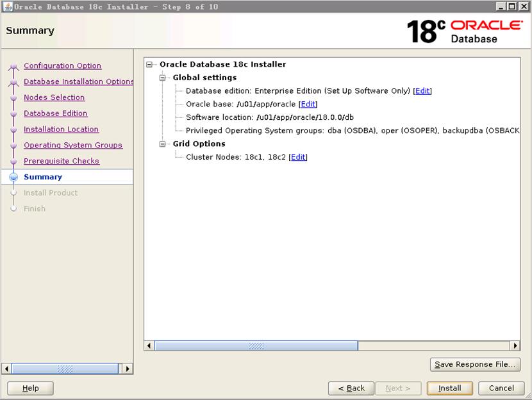Select the 'Oracle Database 18c Installer' root label
Viewport: 532px width, 400px height.
223,65
